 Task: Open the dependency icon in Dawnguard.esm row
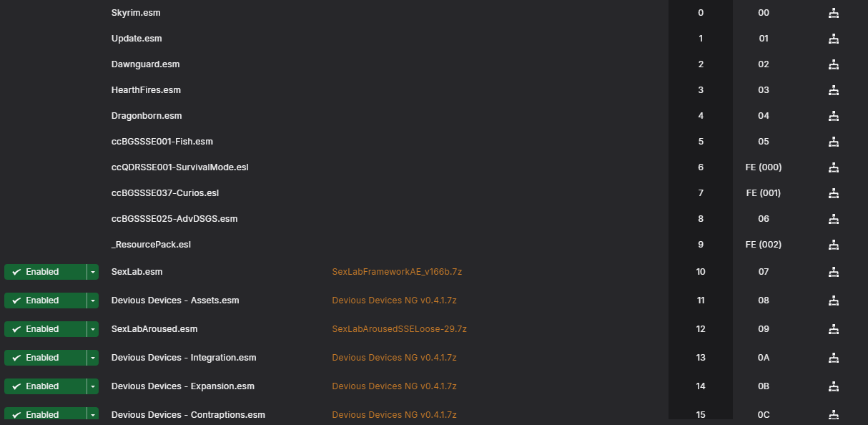click(833, 64)
